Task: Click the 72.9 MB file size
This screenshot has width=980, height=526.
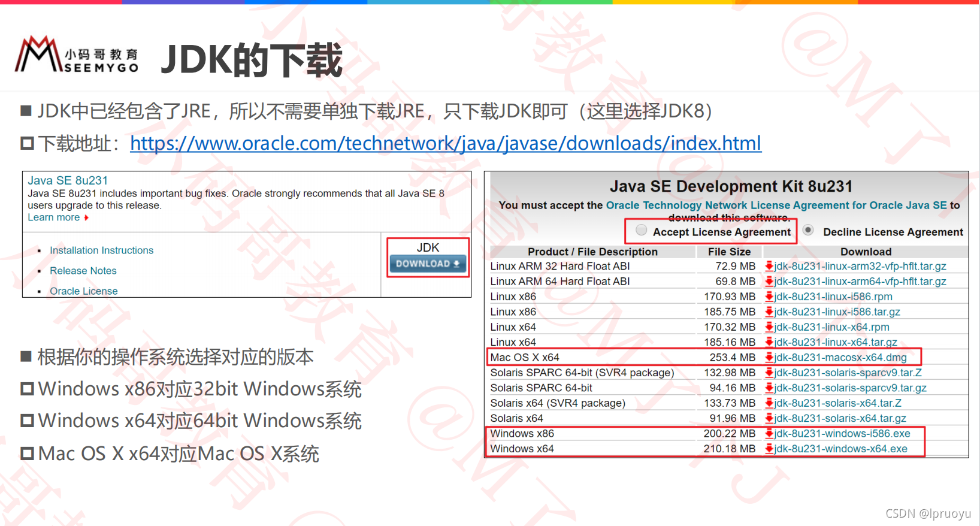Action: (735, 266)
